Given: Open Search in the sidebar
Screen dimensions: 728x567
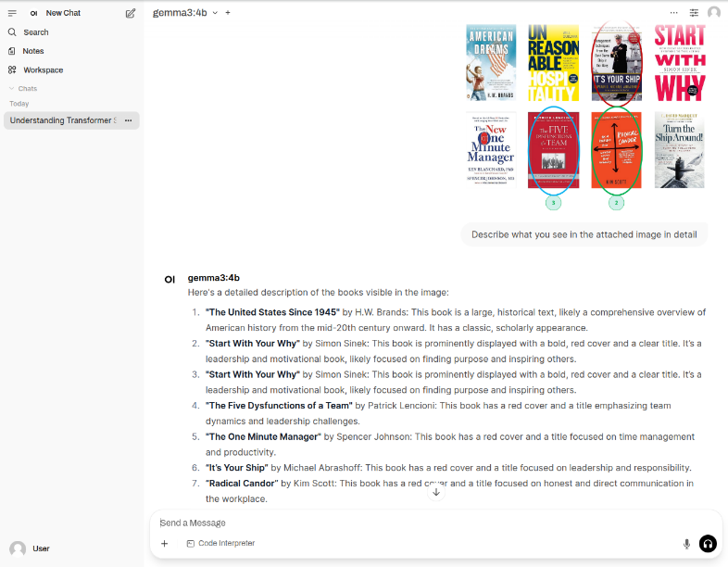Looking at the screenshot, I should 35,32.
